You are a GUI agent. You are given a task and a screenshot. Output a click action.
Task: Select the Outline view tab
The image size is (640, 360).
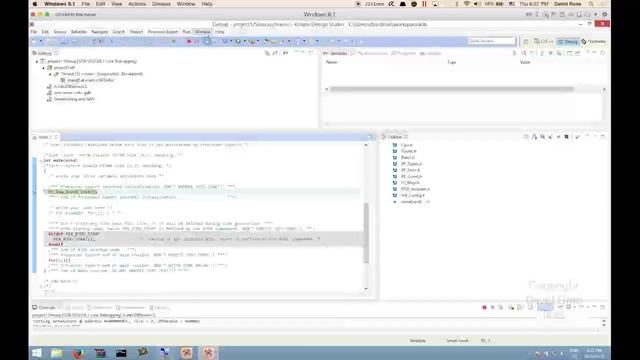(394, 137)
